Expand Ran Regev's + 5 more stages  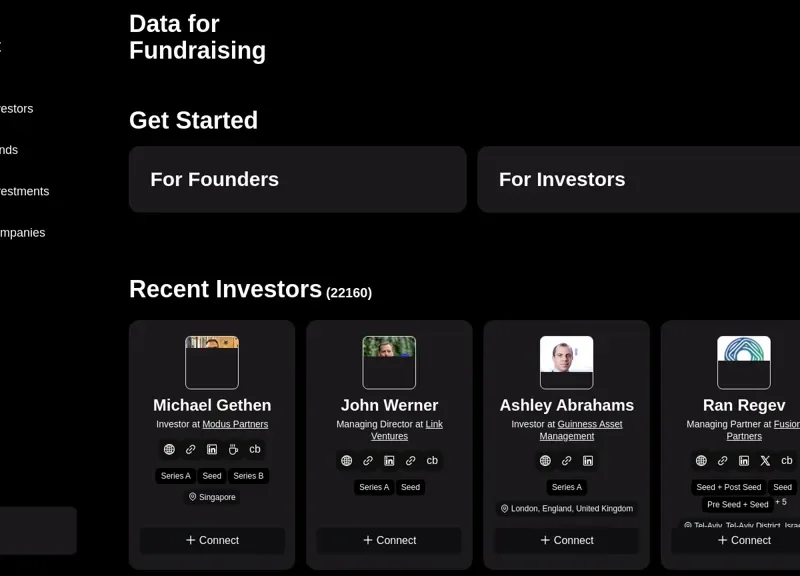(x=780, y=502)
